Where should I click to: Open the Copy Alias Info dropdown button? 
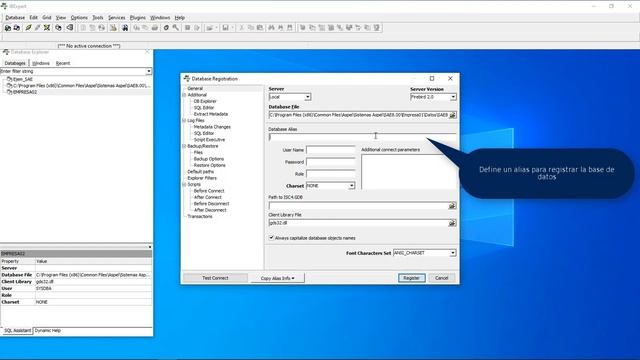pos(278,278)
